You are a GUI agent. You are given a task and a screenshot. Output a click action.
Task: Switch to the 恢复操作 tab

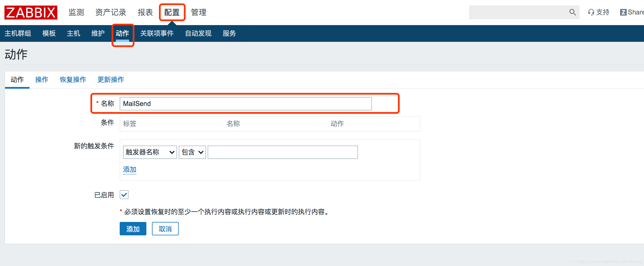click(x=73, y=80)
